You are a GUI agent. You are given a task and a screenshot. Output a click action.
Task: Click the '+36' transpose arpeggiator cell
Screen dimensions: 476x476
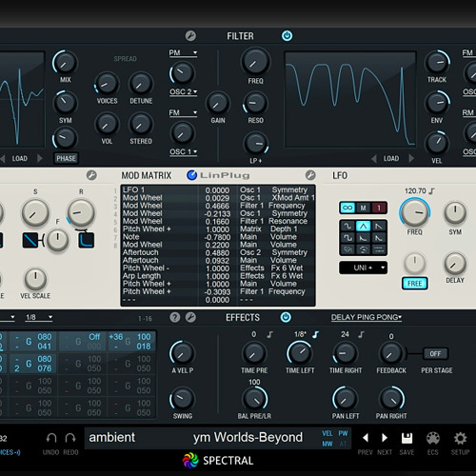click(x=115, y=337)
